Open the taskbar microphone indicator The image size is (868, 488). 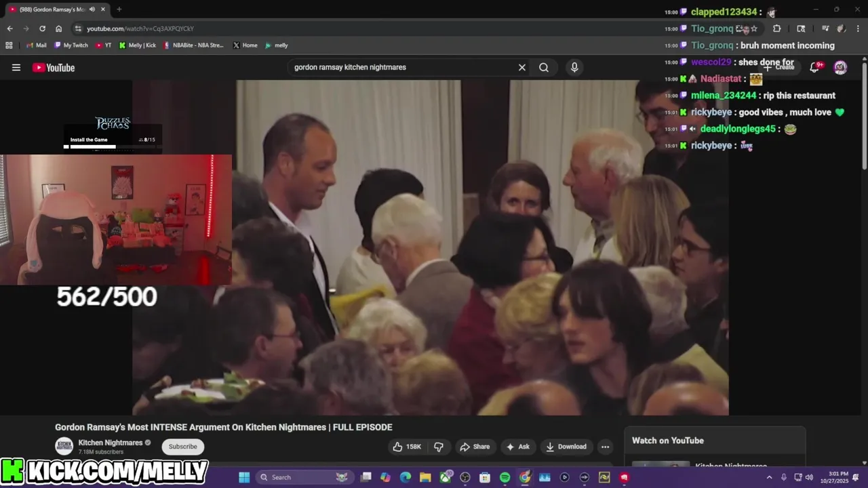coord(784,477)
